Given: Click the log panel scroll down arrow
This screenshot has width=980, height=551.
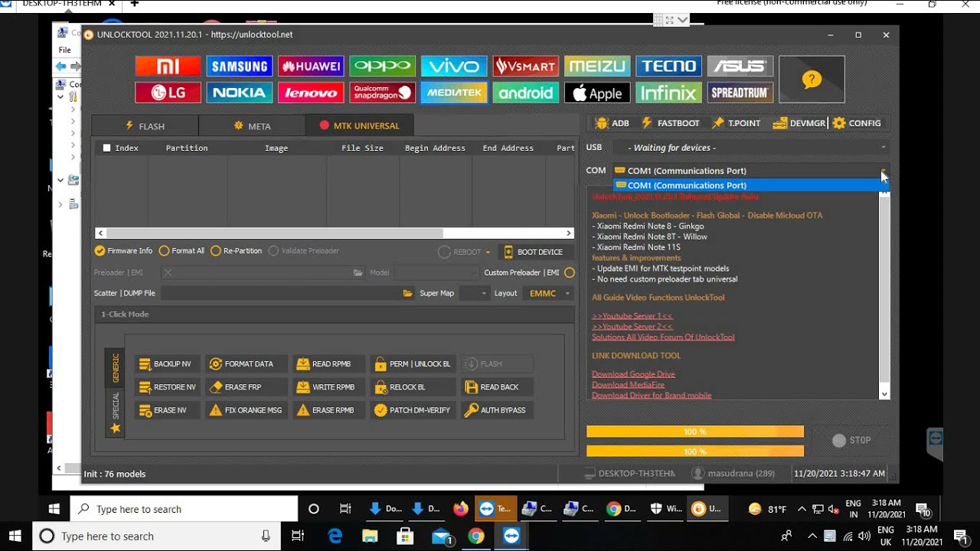Looking at the screenshot, I should pyautogui.click(x=884, y=394).
